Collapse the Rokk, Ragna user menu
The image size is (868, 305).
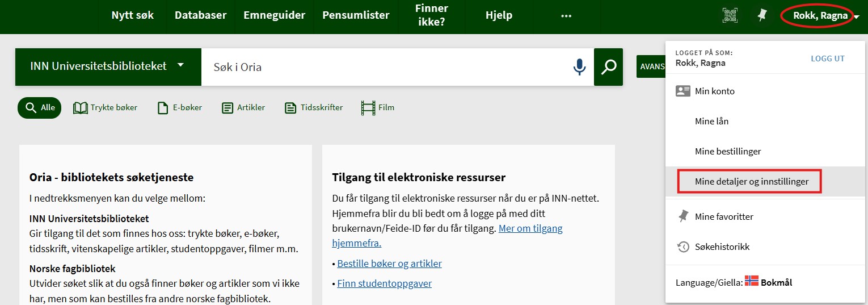[825, 16]
